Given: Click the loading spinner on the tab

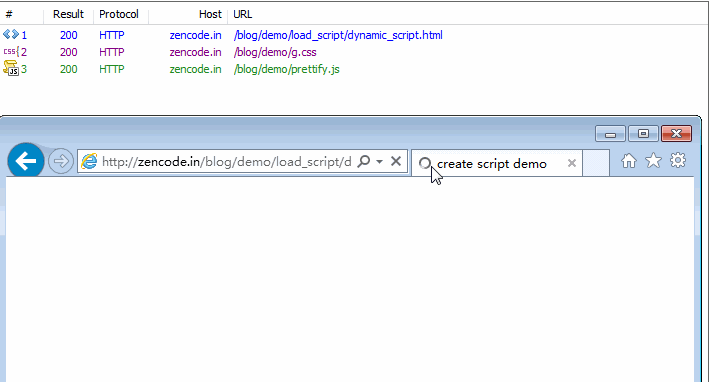Looking at the screenshot, I should coord(425,163).
